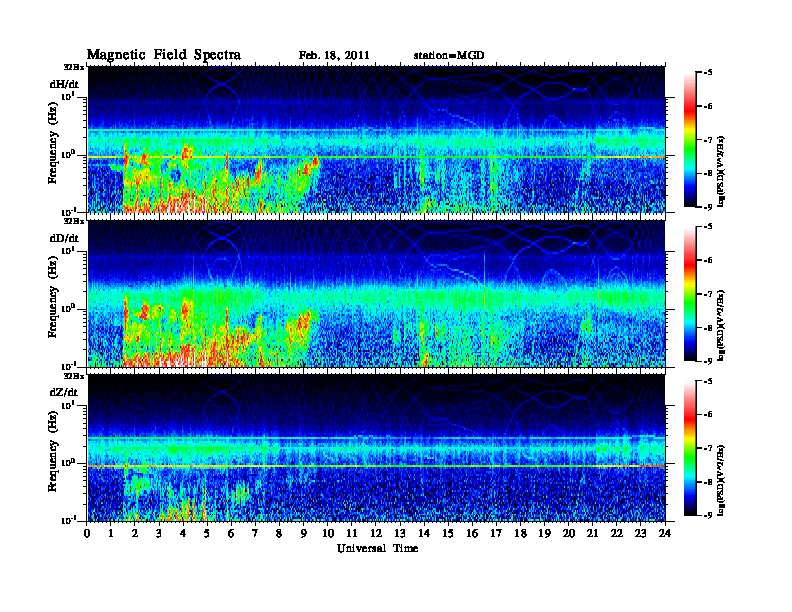Click the 'Universal Time' axis title
792x612 pixels.
[377, 548]
